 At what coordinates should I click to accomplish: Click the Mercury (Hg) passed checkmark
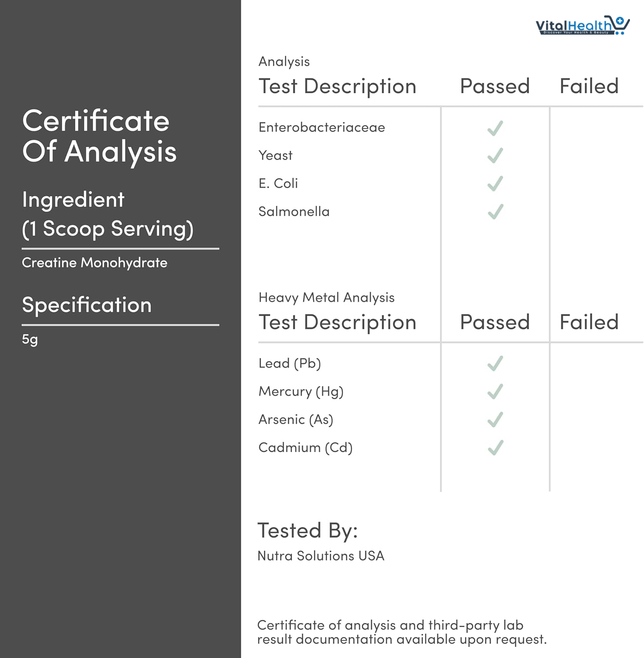coord(495,392)
